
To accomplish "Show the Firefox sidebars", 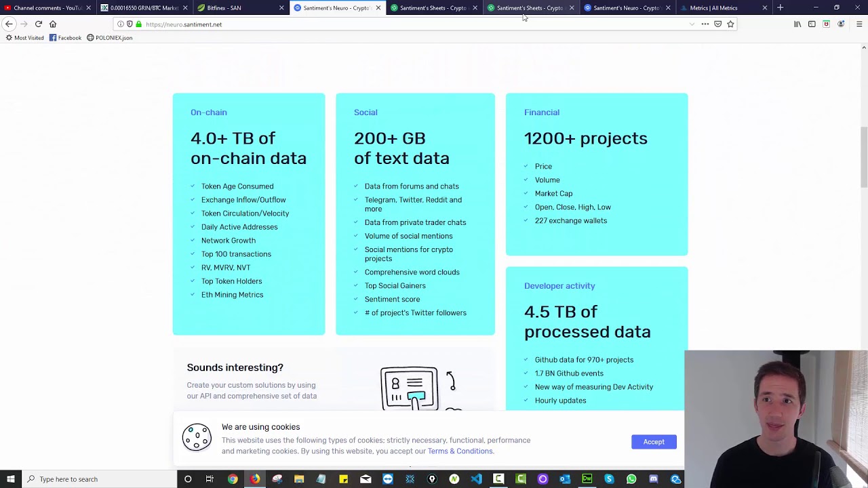I will click(812, 24).
